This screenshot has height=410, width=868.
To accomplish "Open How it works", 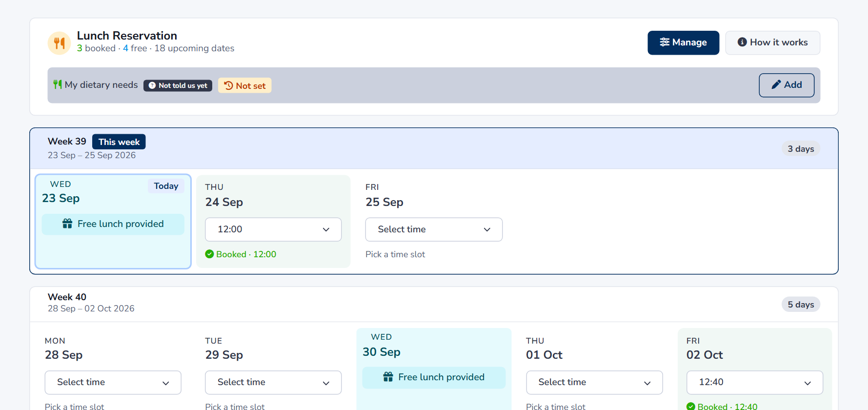I will (772, 42).
